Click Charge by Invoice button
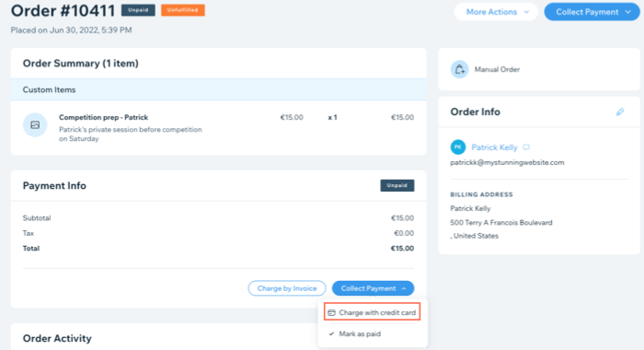This screenshot has width=644, height=350. [x=287, y=288]
